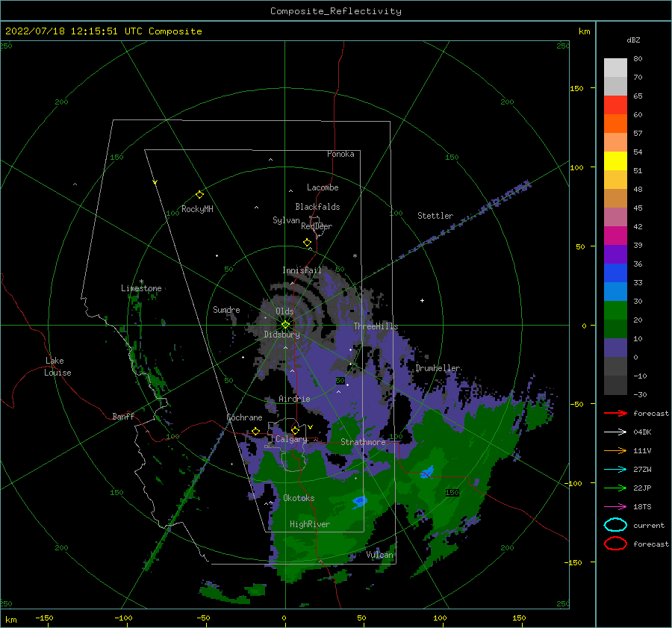Click the 18TS legend label
The image size is (672, 628).
pos(642,507)
